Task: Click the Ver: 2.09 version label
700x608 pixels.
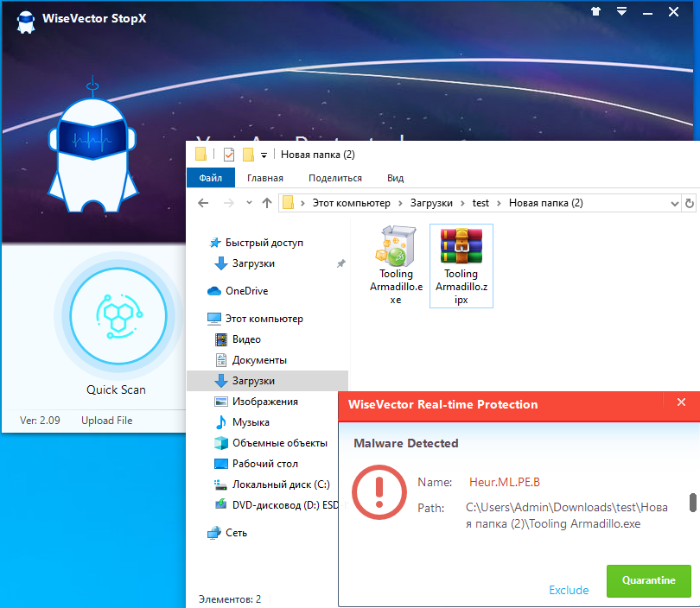Action: pyautogui.click(x=40, y=421)
